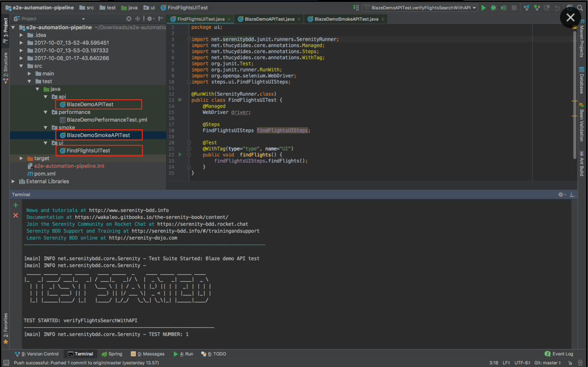Click the VCS Commit changes icon
The image size is (588, 367).
[x=536, y=8]
